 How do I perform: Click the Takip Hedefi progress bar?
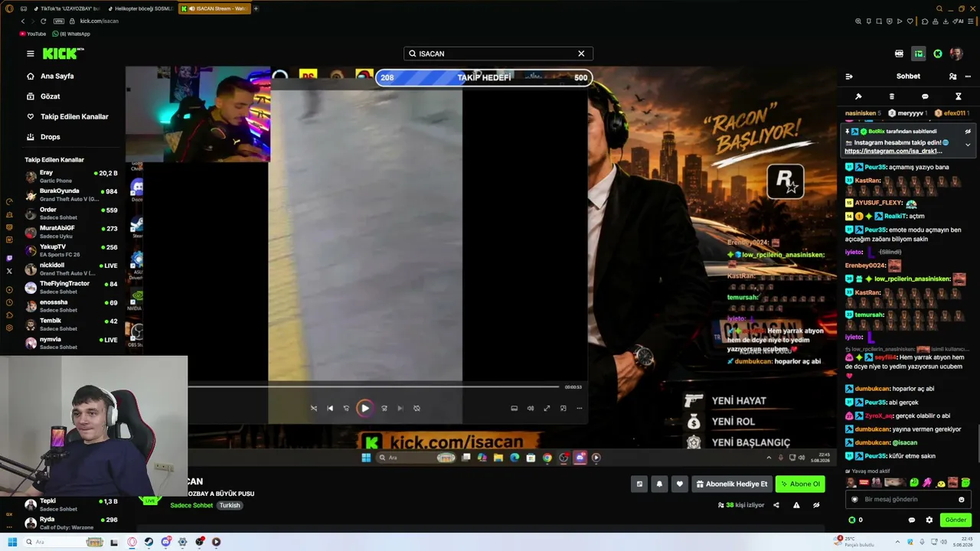click(484, 77)
